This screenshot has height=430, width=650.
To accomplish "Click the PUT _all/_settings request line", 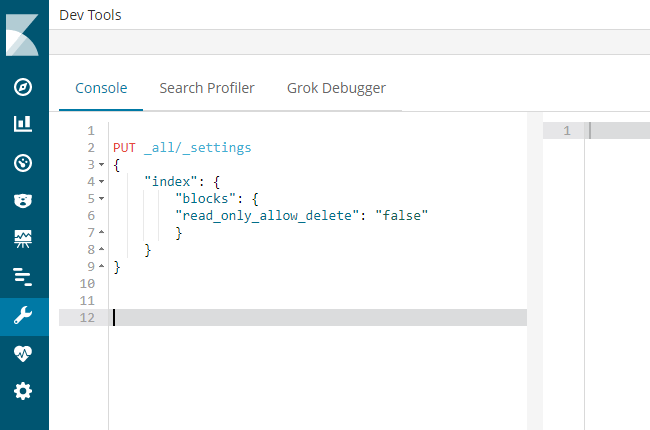I will click(182, 148).
